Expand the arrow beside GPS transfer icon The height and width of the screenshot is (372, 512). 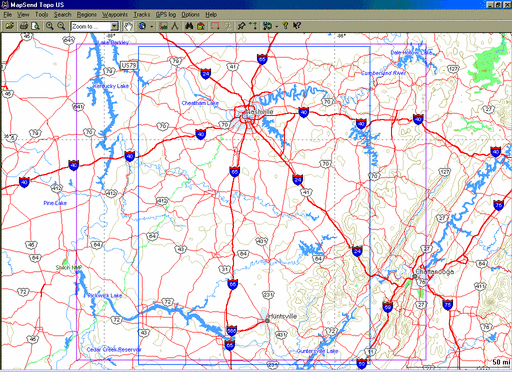point(276,26)
